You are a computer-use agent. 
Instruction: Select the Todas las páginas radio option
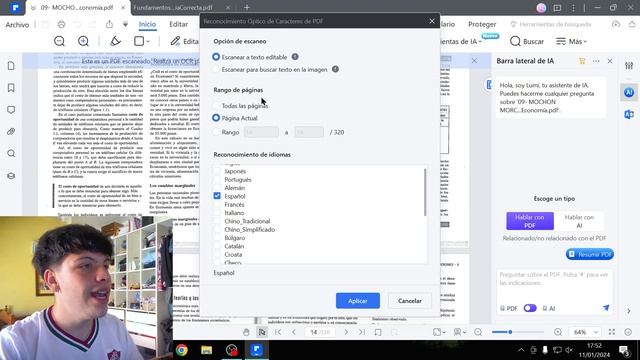point(216,106)
